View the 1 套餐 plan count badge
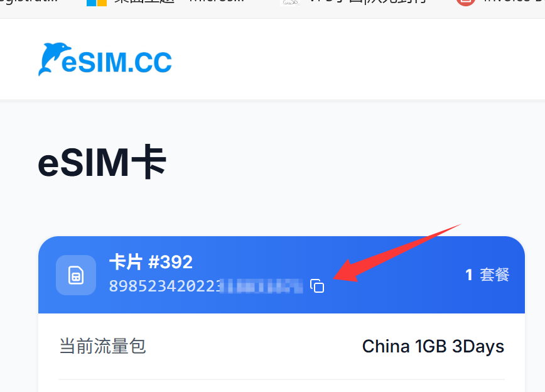This screenshot has height=392, width=545. point(487,275)
